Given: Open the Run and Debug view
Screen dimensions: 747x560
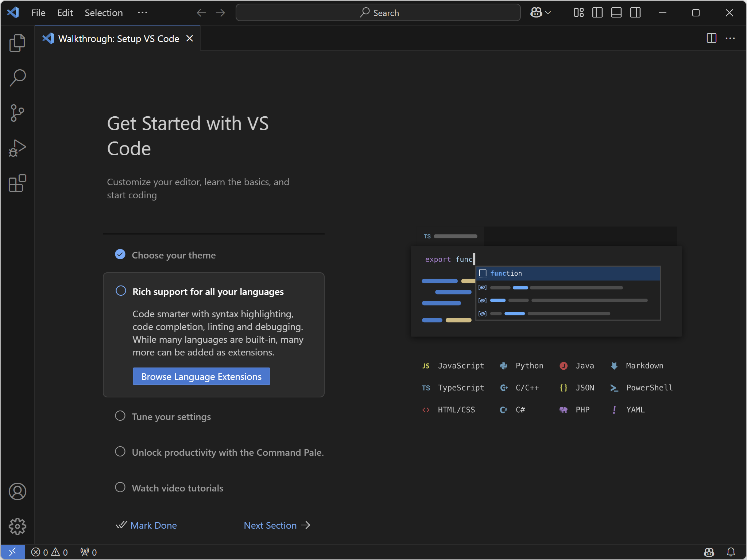Looking at the screenshot, I should pyautogui.click(x=17, y=148).
